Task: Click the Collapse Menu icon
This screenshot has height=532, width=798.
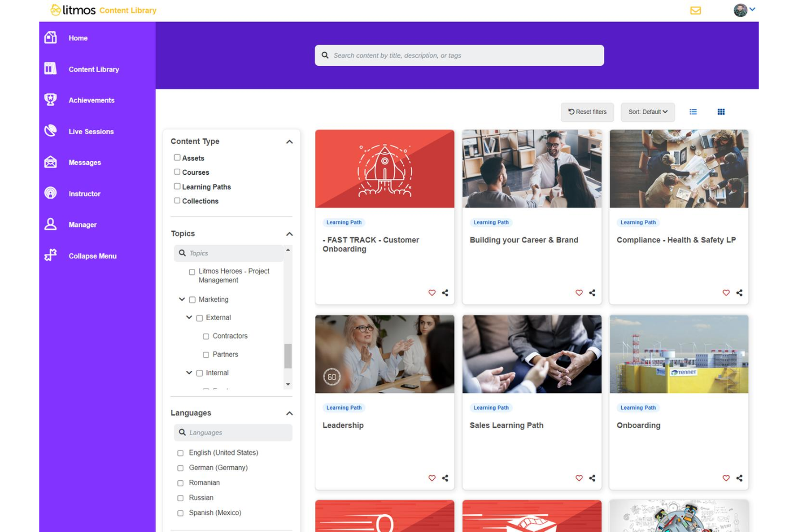Action: [x=51, y=255]
